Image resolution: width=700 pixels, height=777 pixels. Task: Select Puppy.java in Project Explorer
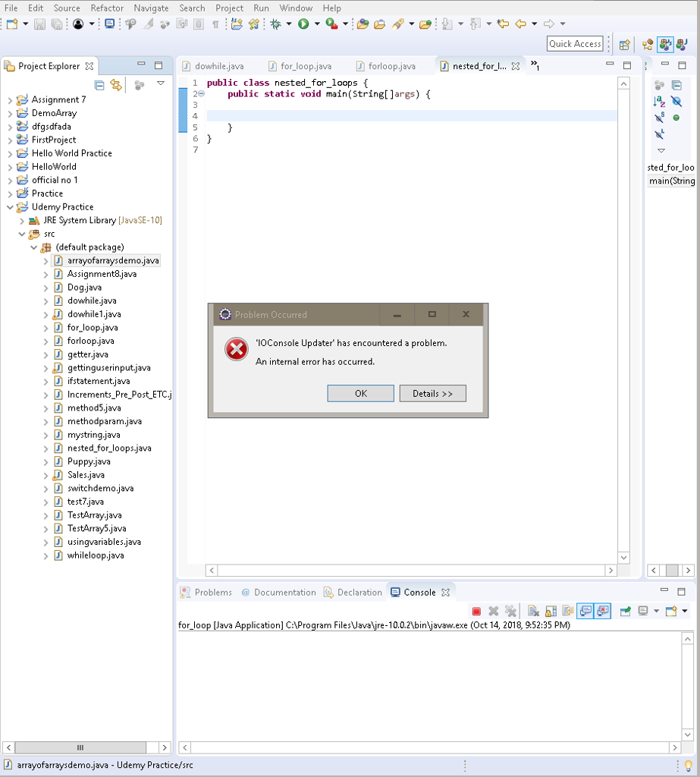(x=89, y=461)
